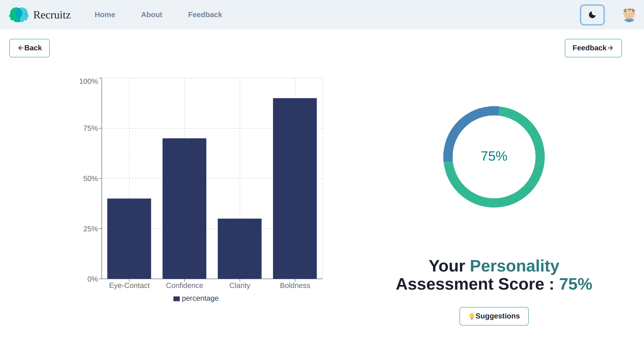Open the user avatar profile menu

629,15
